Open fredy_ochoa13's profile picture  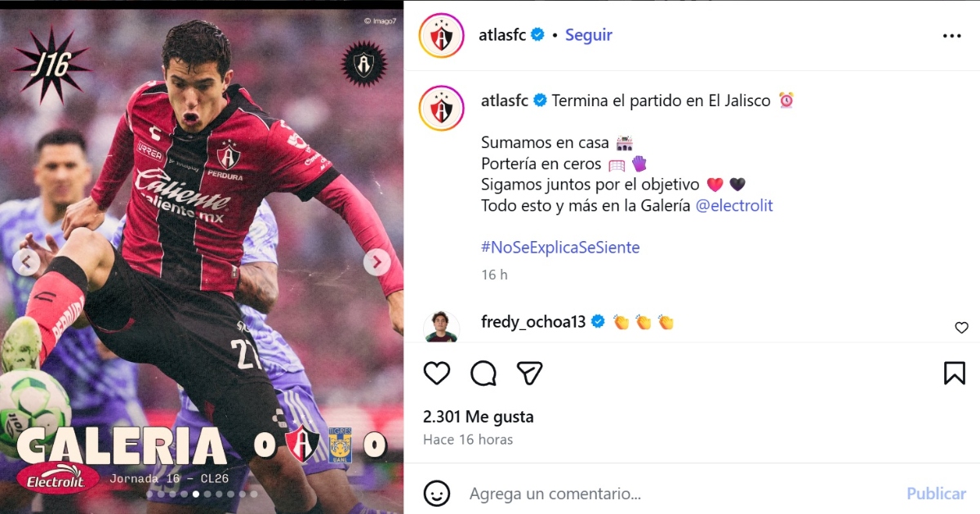[x=442, y=326]
